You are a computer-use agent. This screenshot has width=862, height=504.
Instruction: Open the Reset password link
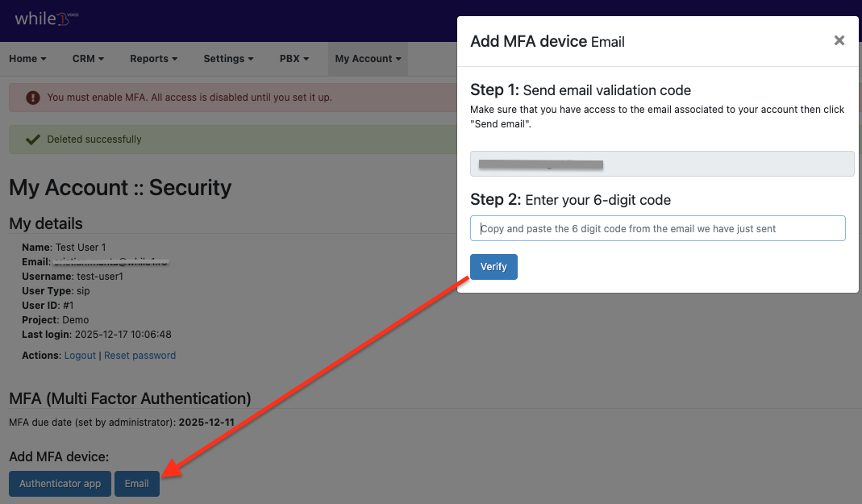[140, 356]
